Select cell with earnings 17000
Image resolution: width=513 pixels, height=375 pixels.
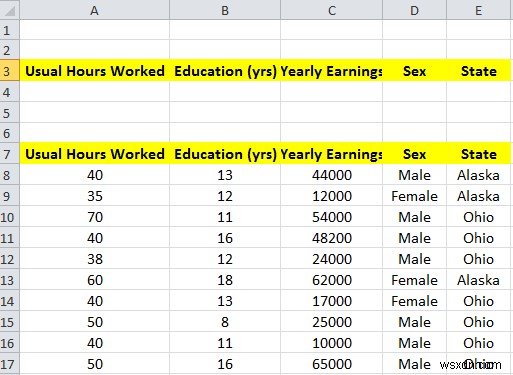point(332,301)
